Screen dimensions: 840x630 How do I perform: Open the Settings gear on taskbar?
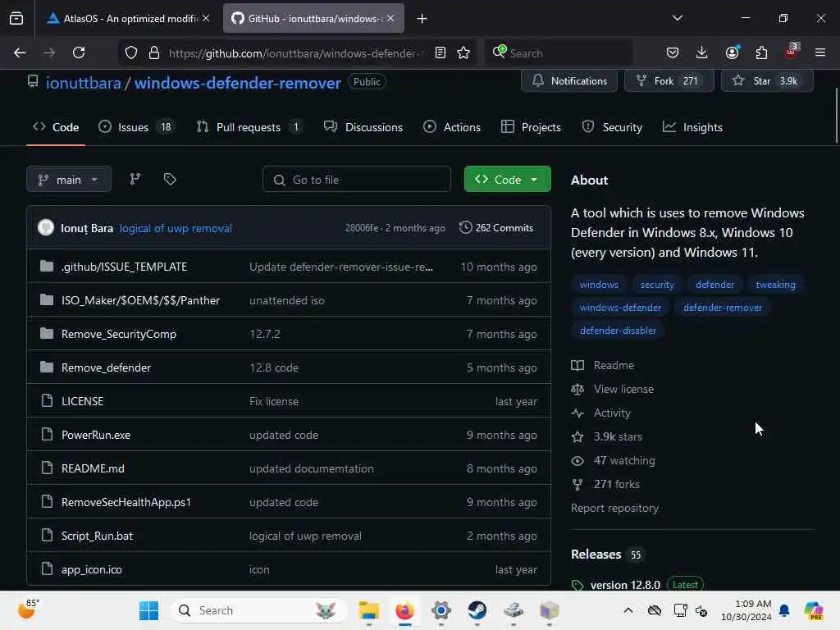[441, 610]
